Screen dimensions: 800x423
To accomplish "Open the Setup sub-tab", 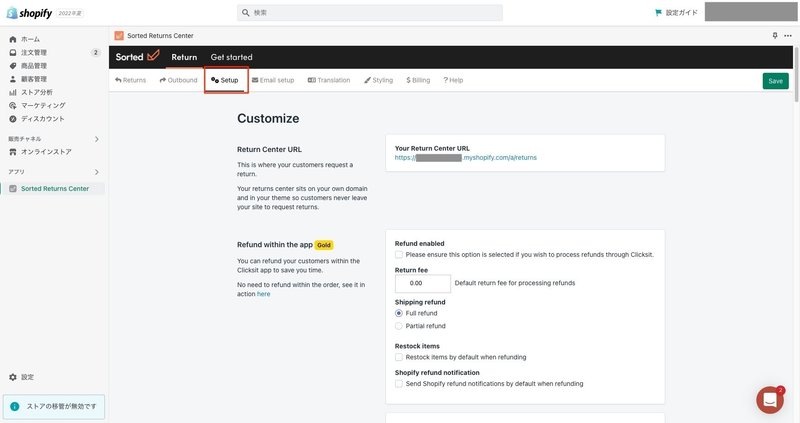I will 224,80.
